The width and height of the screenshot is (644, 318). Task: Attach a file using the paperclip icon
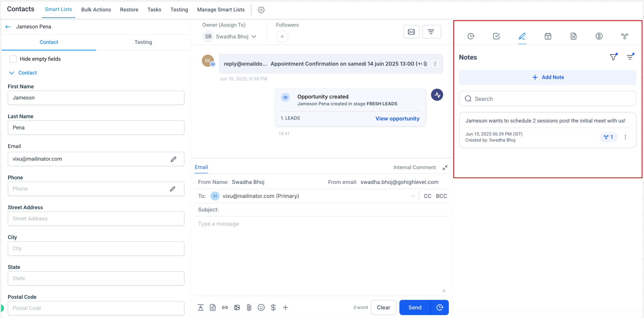[249, 307]
